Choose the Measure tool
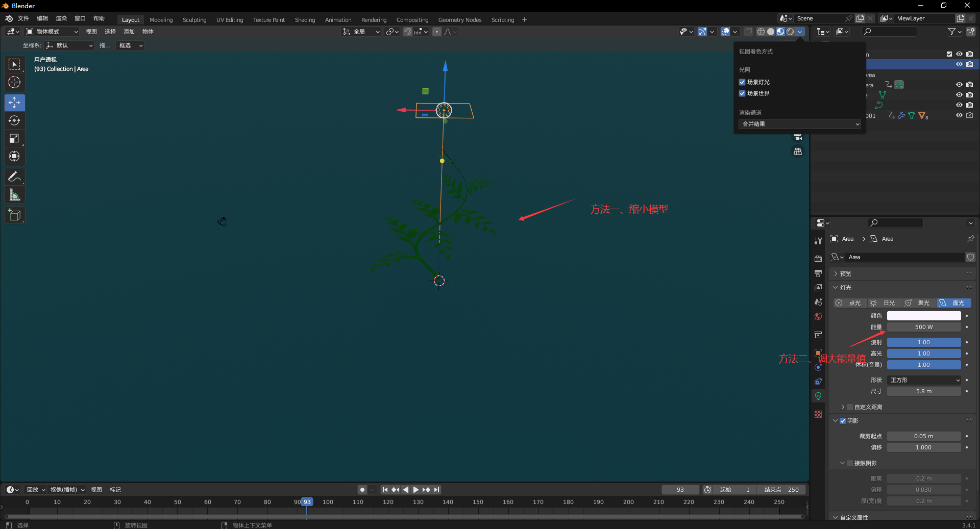 point(14,194)
